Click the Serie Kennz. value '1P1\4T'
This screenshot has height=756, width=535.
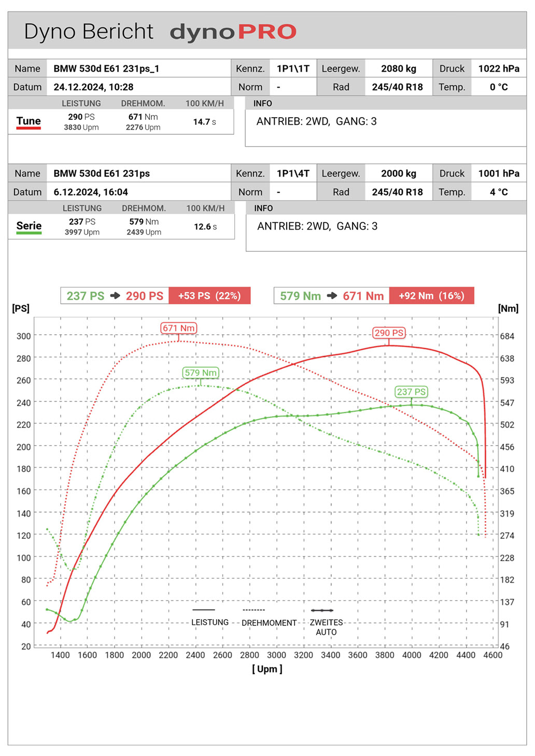tap(293, 174)
